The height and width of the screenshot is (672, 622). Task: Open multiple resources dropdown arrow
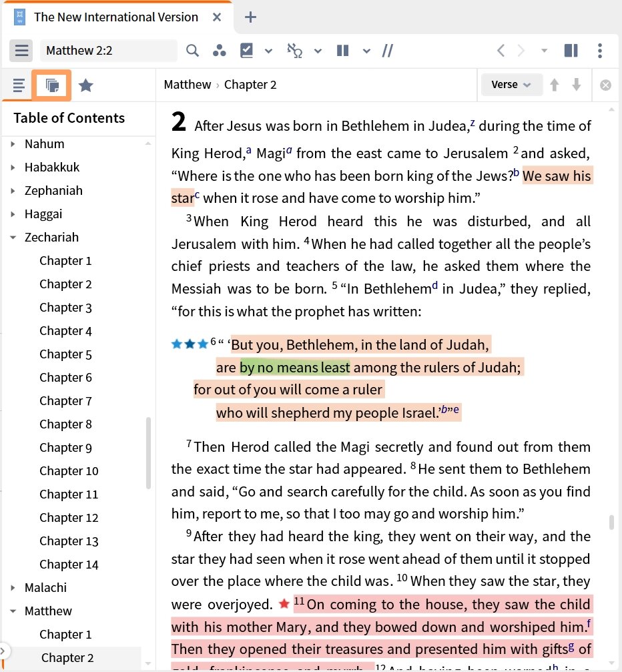tap(366, 51)
